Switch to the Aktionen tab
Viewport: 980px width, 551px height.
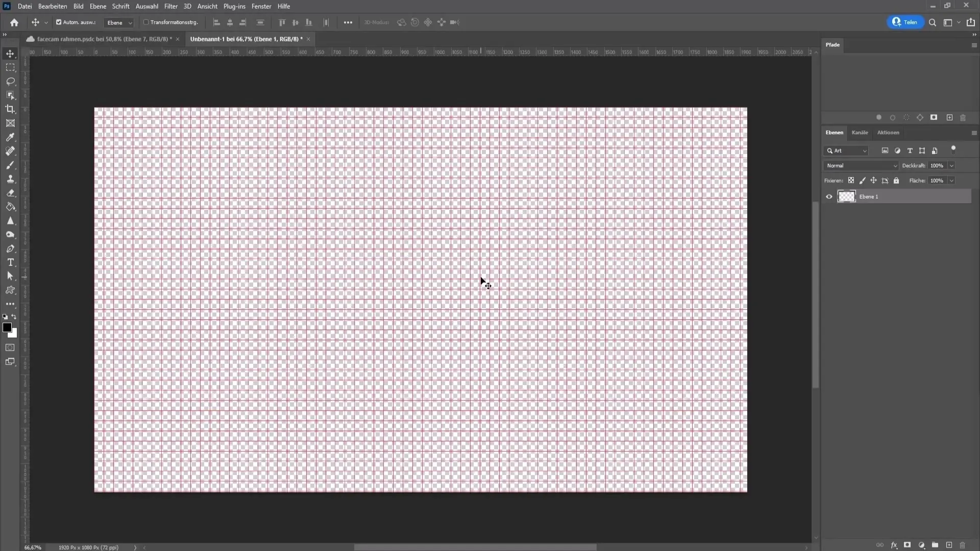pos(888,133)
